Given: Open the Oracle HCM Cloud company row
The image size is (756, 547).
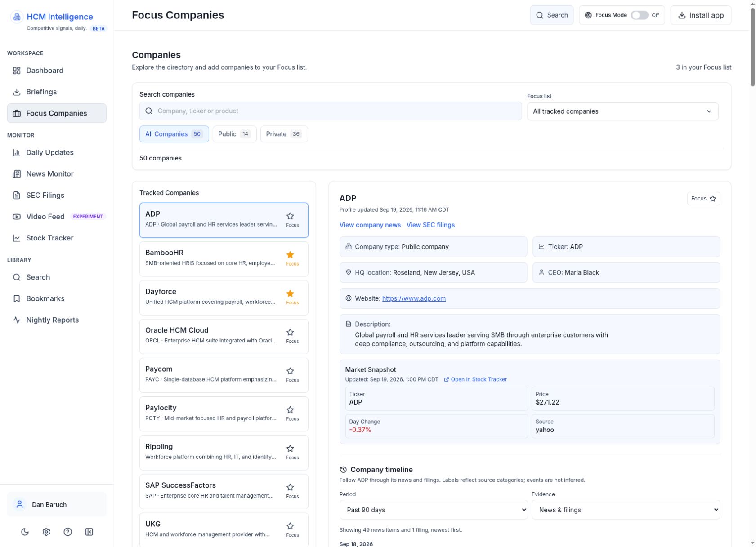Looking at the screenshot, I should coord(224,336).
